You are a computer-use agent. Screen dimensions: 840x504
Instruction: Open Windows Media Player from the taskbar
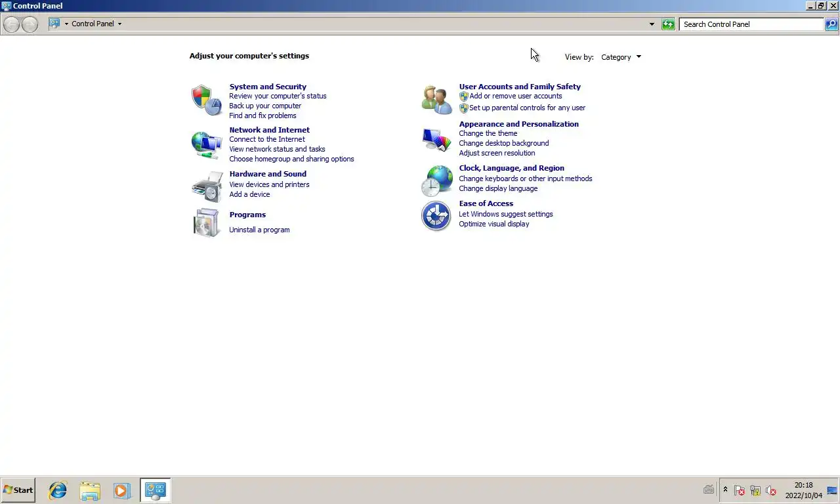coord(121,490)
